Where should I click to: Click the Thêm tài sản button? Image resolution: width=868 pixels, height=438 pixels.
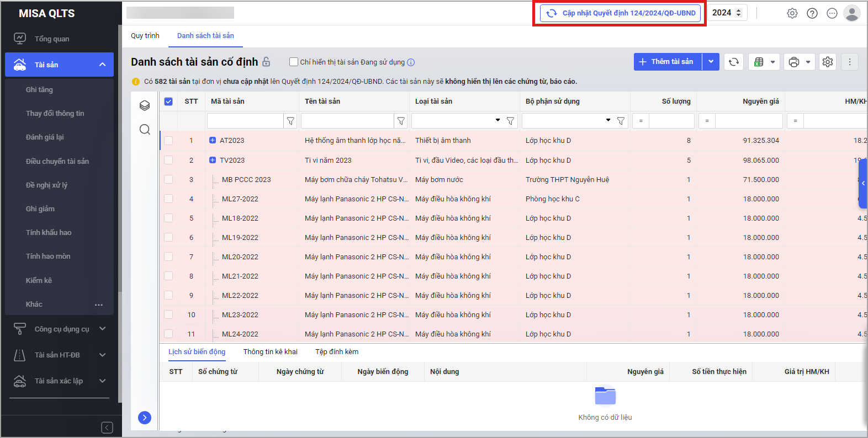coord(667,62)
